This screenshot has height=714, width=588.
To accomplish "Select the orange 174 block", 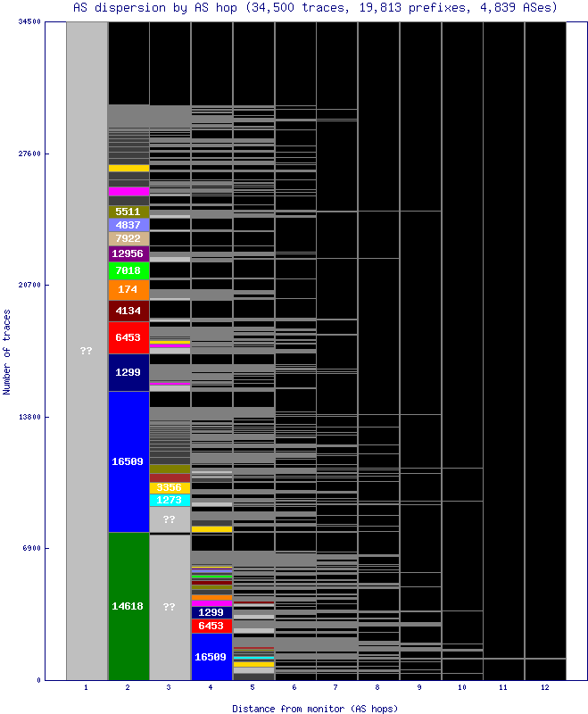I will point(128,290).
